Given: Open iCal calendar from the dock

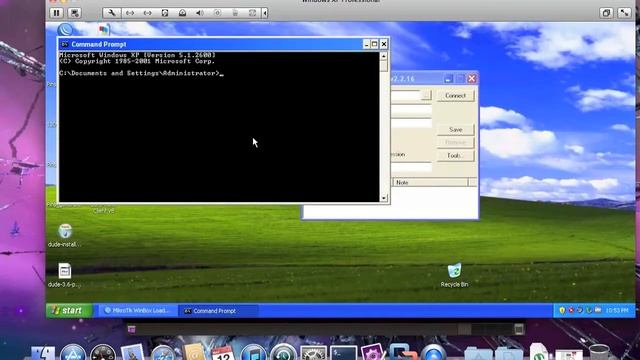Looking at the screenshot, I should [x=223, y=353].
